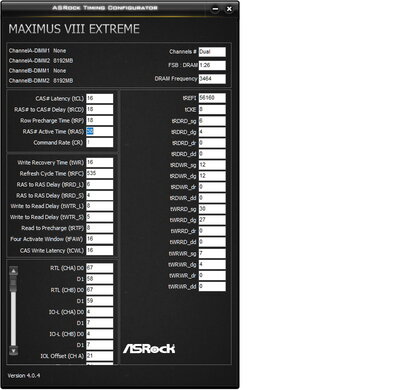This screenshot has height=390, width=400.
Task: Grab the RTL list scrollbar thumb
Action: tap(13, 284)
